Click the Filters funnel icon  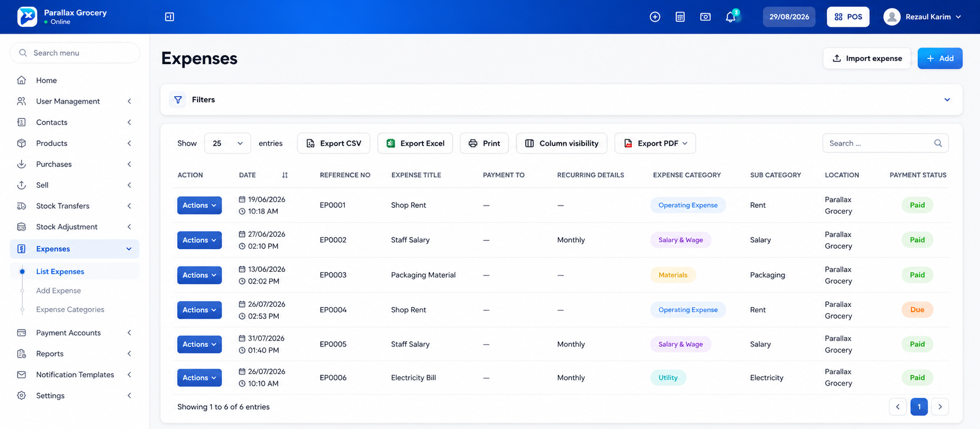coord(177,100)
